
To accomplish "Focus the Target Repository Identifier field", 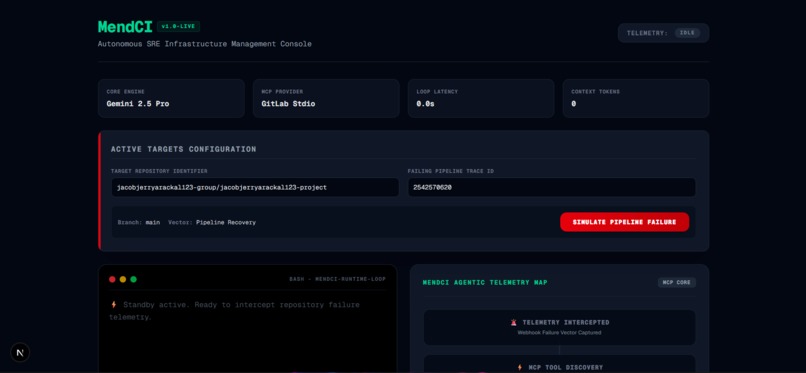I will click(255, 188).
